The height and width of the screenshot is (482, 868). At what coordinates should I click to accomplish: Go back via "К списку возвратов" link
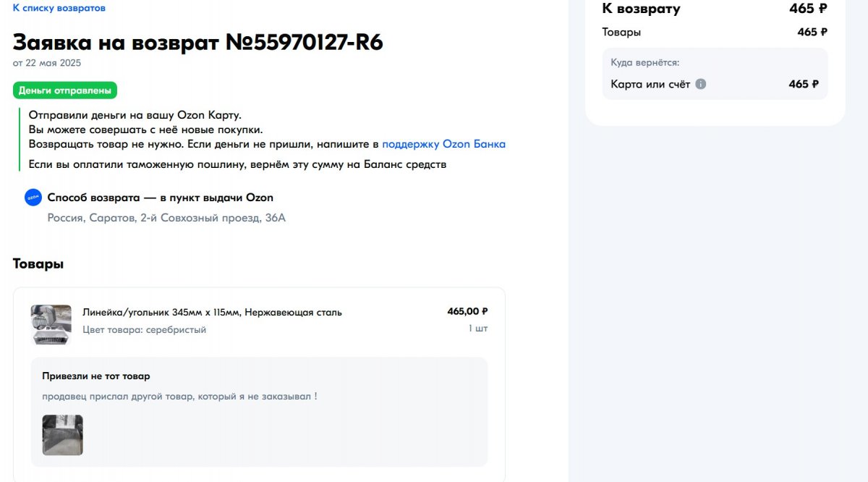point(59,8)
